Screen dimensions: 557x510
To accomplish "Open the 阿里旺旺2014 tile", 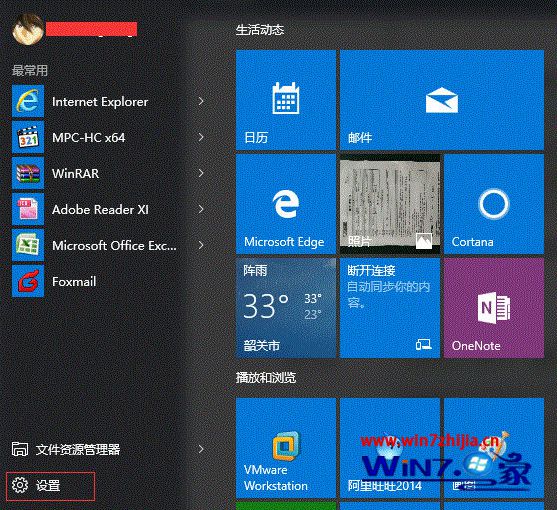I will point(390,447).
